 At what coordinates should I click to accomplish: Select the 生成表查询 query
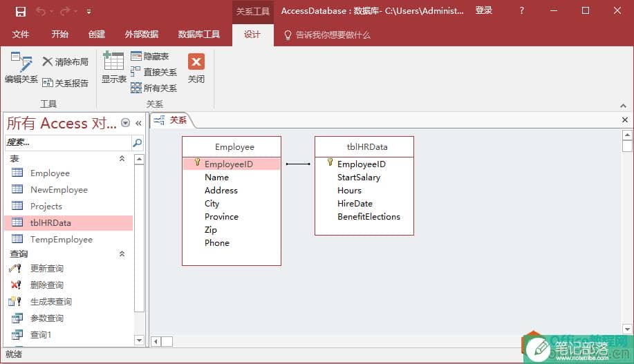coord(68,301)
